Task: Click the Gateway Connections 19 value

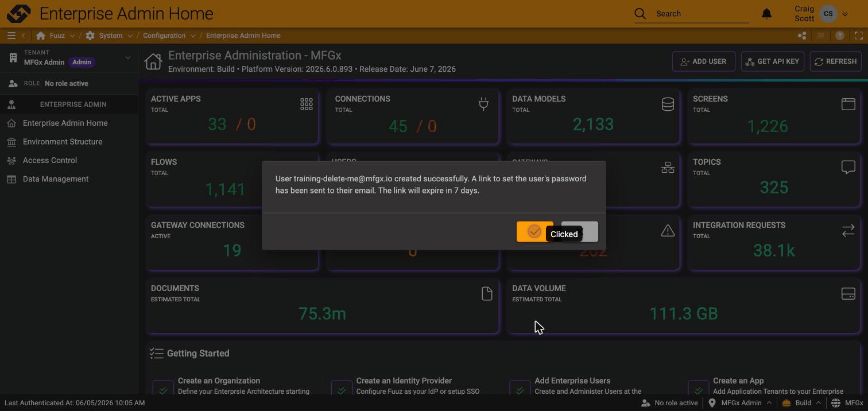Action: 231,251
